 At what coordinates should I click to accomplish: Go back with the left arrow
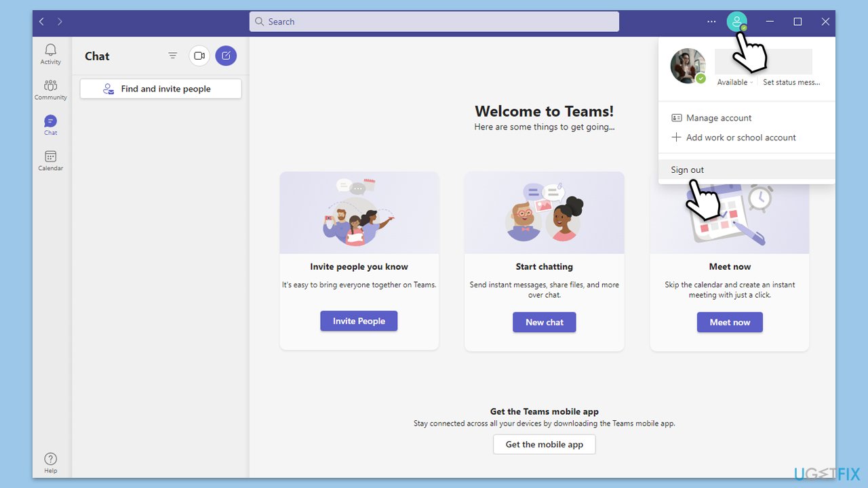41,22
